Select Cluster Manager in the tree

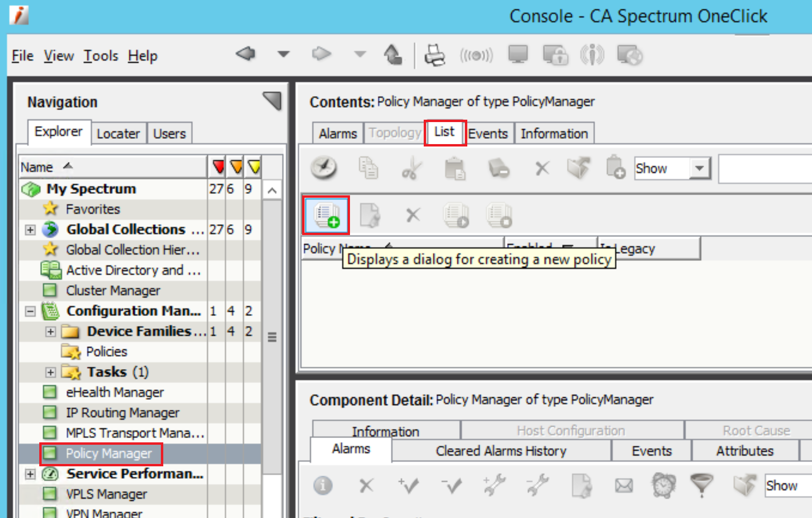point(113,291)
